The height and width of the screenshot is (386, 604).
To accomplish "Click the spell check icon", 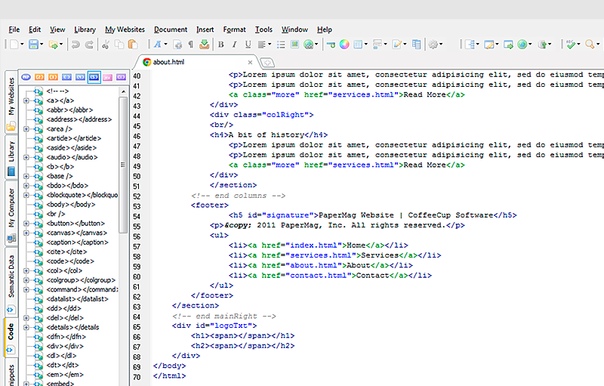I will point(571,45).
